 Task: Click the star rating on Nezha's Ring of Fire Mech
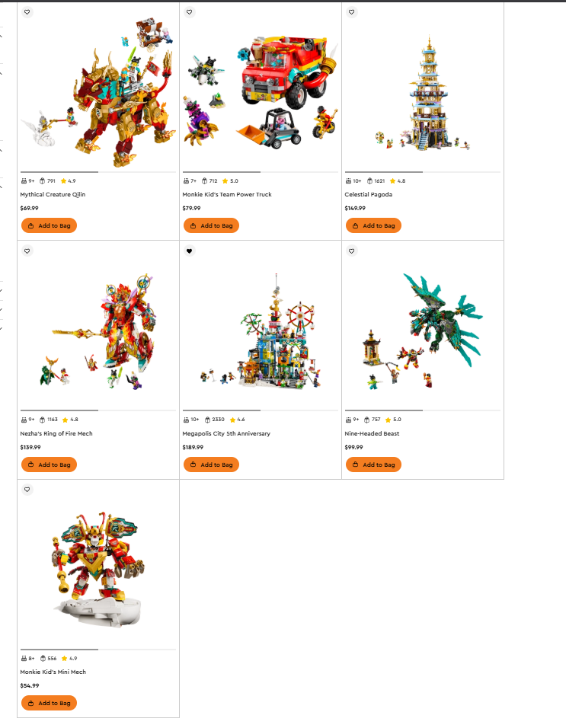70,420
